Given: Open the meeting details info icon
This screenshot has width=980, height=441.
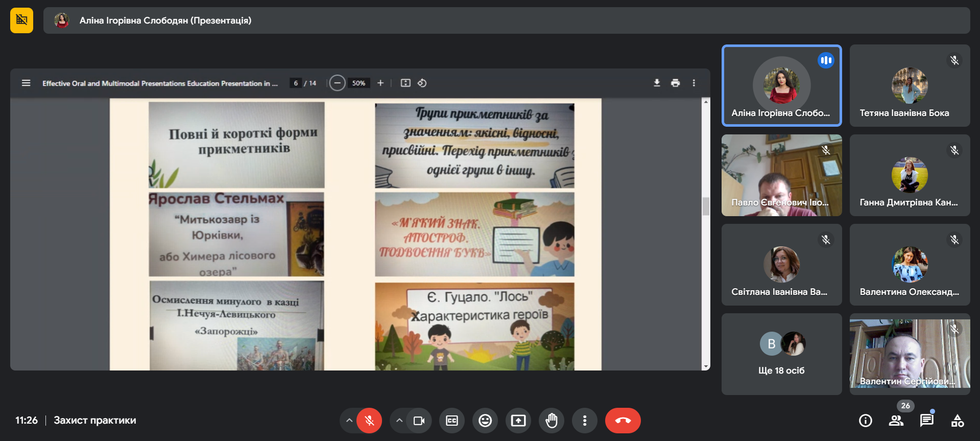Looking at the screenshot, I should pyautogui.click(x=865, y=421).
